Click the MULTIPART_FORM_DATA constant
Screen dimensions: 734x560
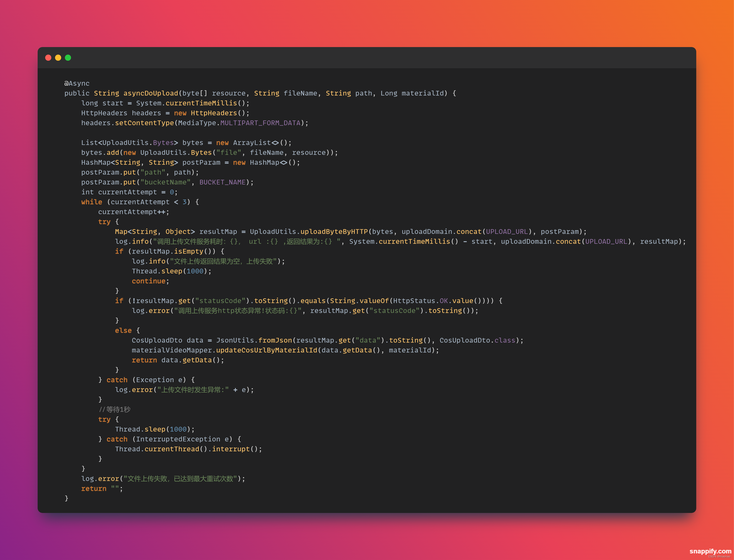pyautogui.click(x=260, y=123)
